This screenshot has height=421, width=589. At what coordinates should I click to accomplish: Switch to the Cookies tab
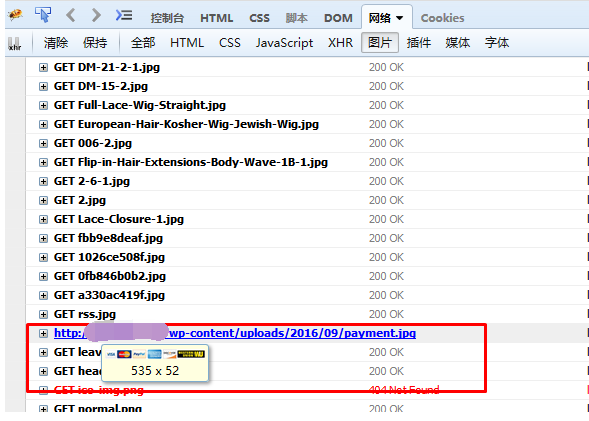(x=443, y=18)
